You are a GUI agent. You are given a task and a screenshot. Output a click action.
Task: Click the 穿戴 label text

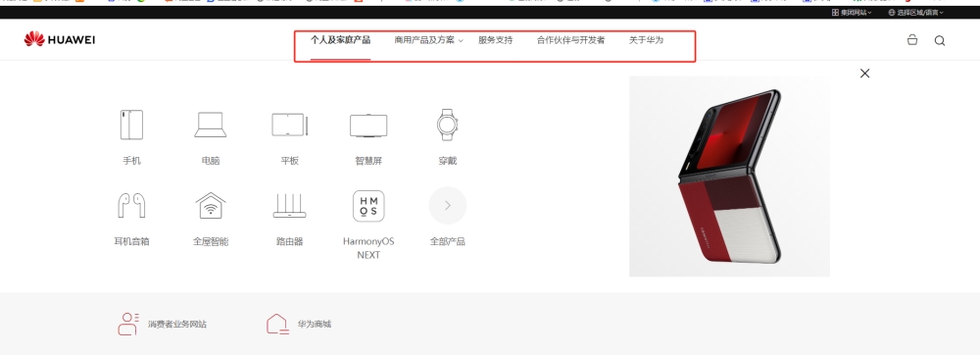[x=448, y=161]
